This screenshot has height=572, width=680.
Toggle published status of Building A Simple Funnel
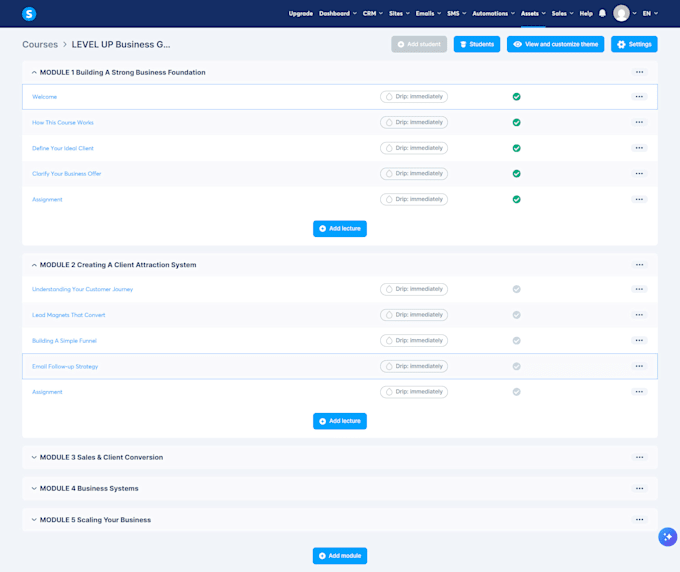pos(517,340)
